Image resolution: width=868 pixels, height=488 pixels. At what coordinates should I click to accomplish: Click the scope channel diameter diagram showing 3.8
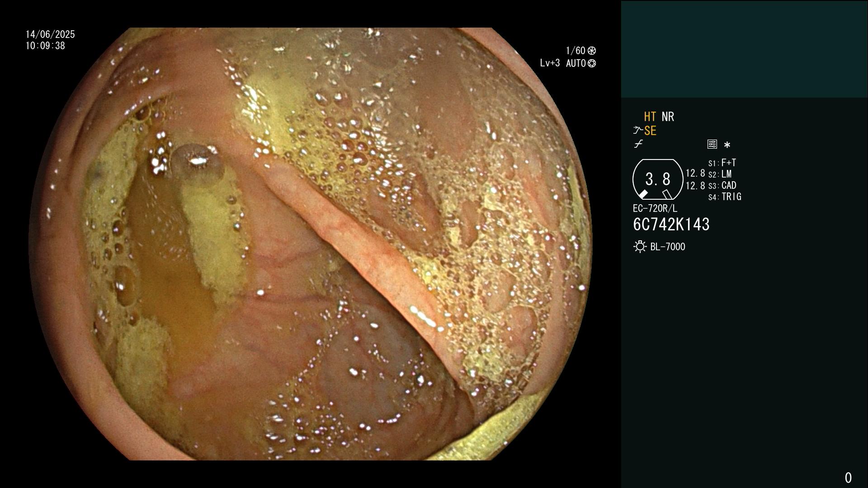tap(657, 179)
